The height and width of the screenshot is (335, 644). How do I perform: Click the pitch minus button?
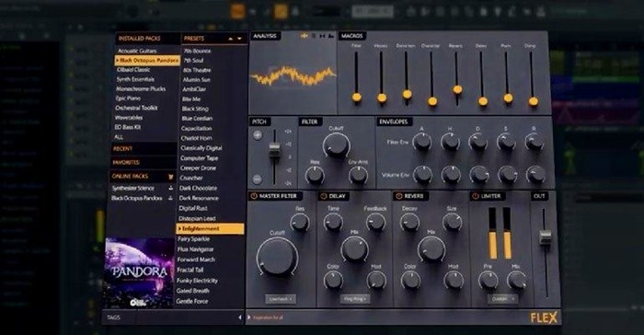tap(257, 179)
